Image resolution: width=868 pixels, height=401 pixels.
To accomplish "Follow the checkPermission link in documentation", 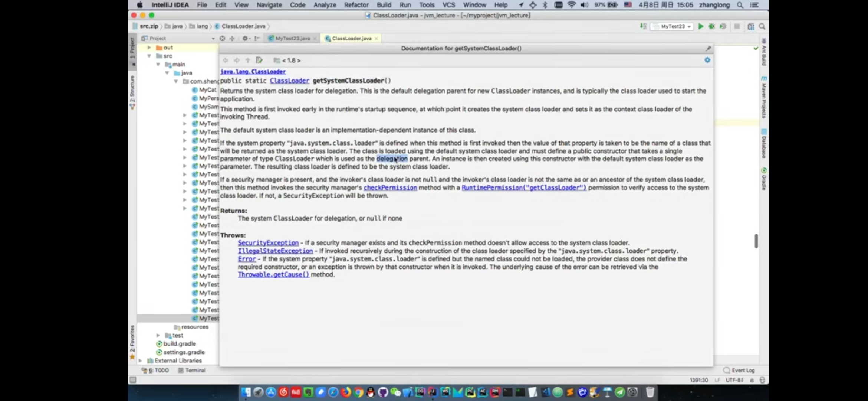I will point(390,188).
